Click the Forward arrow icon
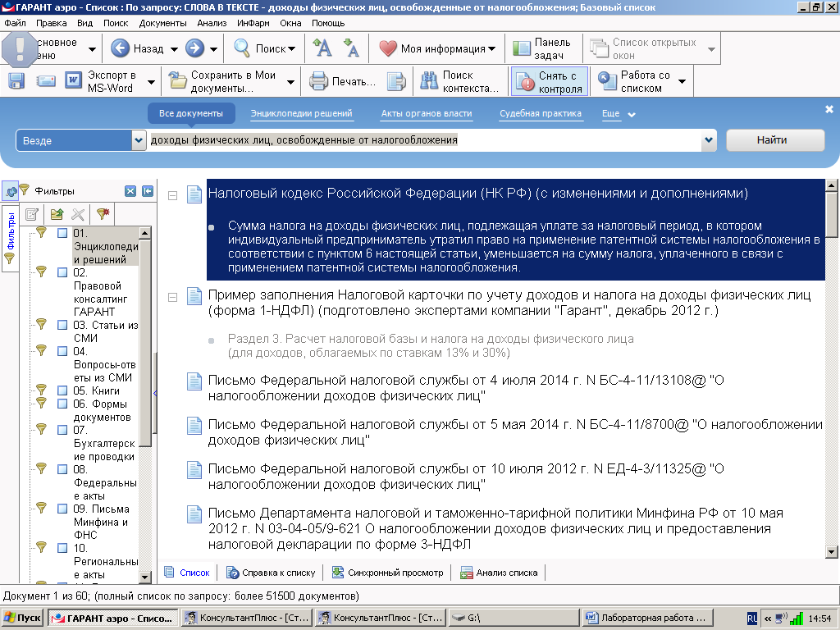Image resolution: width=840 pixels, height=630 pixels. pyautogui.click(x=194, y=48)
